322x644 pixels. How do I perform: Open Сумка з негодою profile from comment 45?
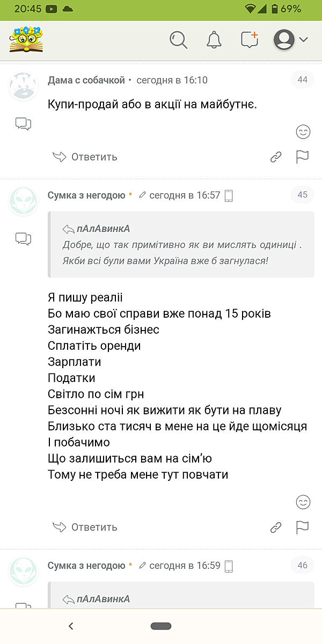pyautogui.click(x=86, y=195)
